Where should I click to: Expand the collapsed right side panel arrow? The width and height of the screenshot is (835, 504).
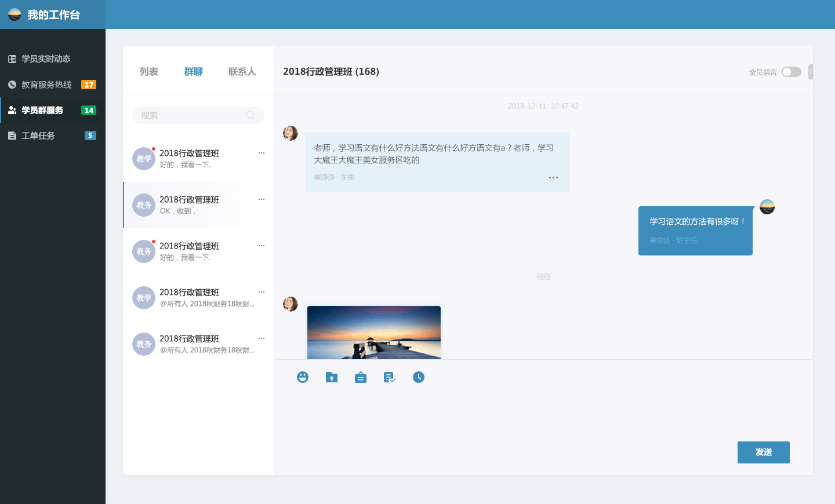pyautogui.click(x=811, y=72)
